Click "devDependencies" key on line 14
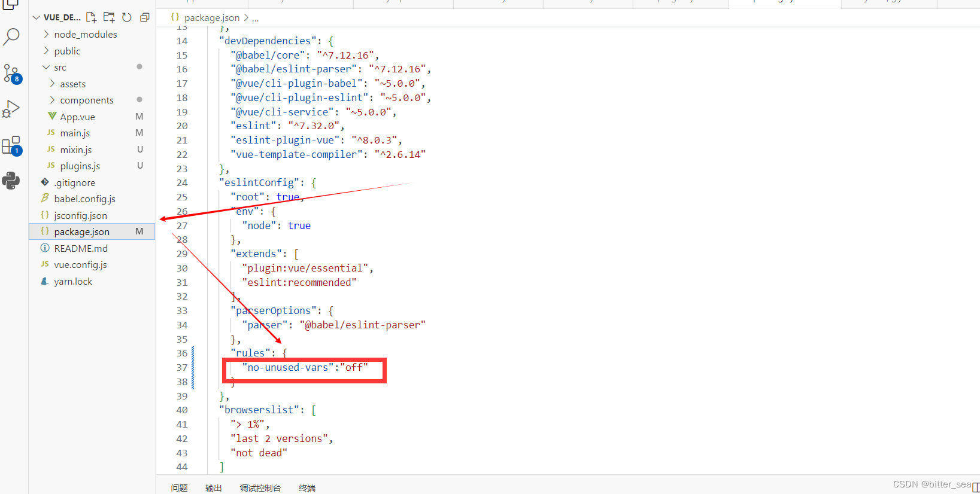Viewport: 980px width, 494px height. coord(268,41)
